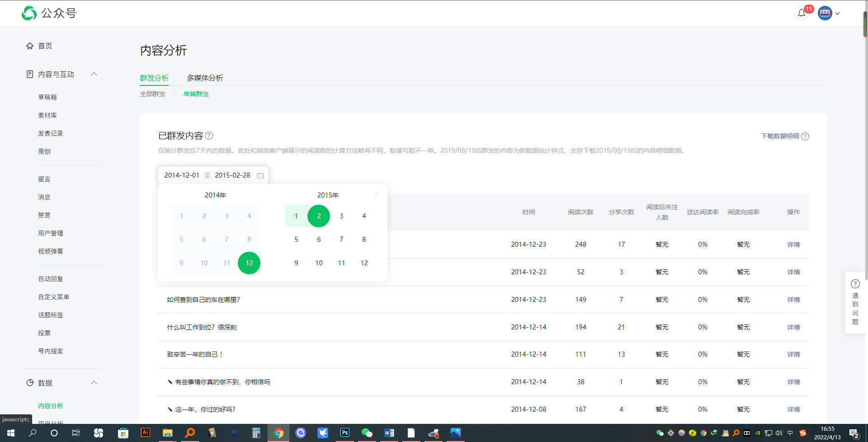Open 视频弹幕 in sidebar
The width and height of the screenshot is (868, 442).
pos(51,251)
